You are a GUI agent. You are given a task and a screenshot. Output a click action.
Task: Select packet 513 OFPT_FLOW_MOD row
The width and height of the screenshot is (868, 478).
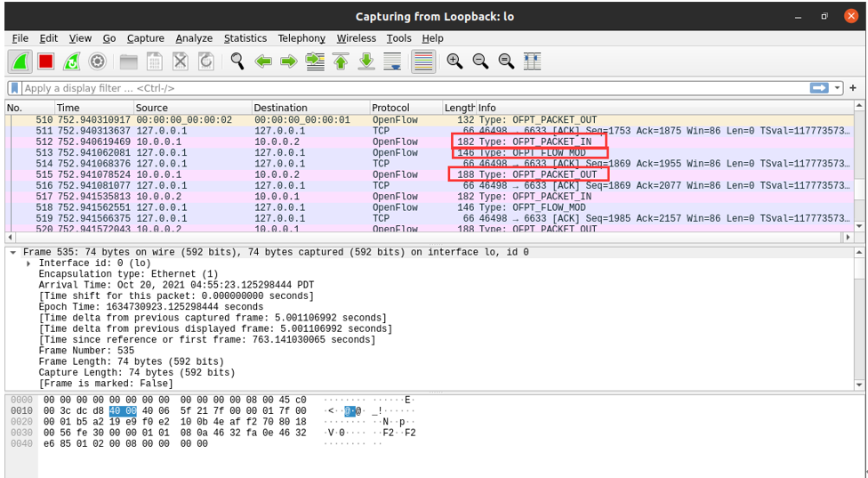click(x=429, y=153)
